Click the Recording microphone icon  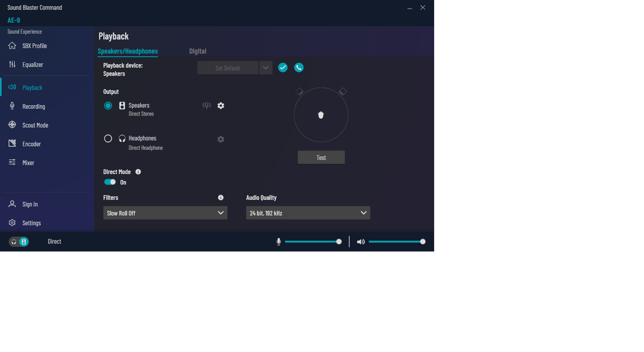click(12, 106)
